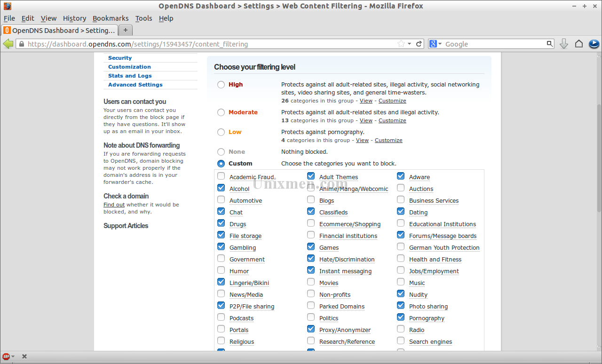Check the Ecommerce/Shopping checkbox

(x=311, y=223)
